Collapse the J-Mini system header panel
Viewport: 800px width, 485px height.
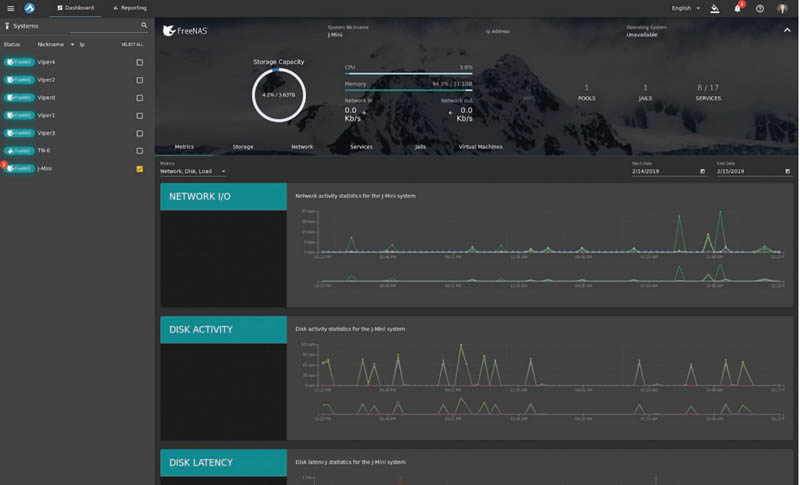pyautogui.click(x=787, y=31)
